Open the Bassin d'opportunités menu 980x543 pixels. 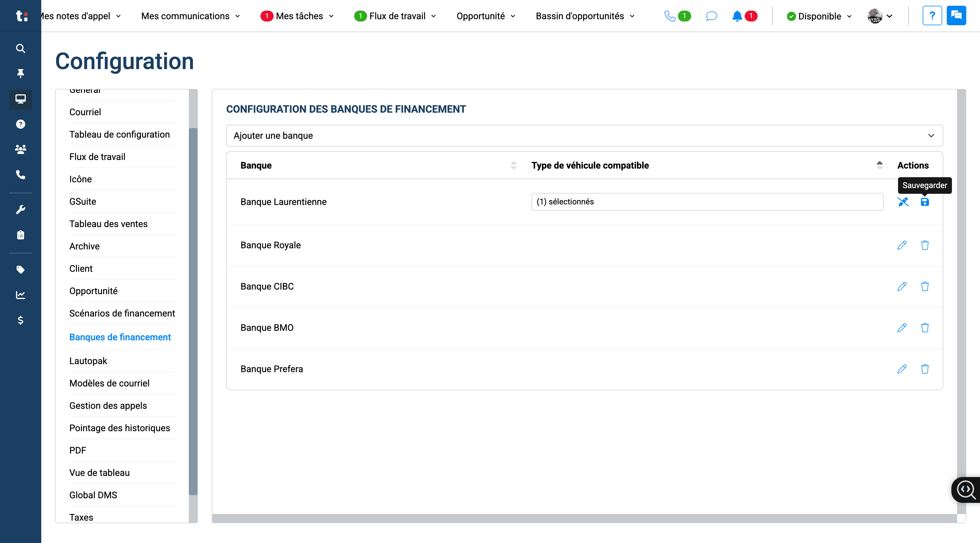585,16
